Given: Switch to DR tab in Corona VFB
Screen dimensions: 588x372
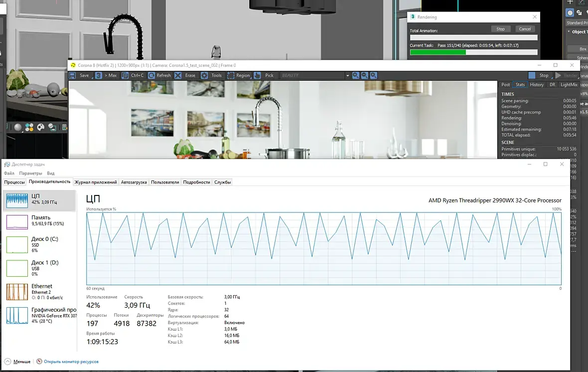Looking at the screenshot, I should click(553, 85).
